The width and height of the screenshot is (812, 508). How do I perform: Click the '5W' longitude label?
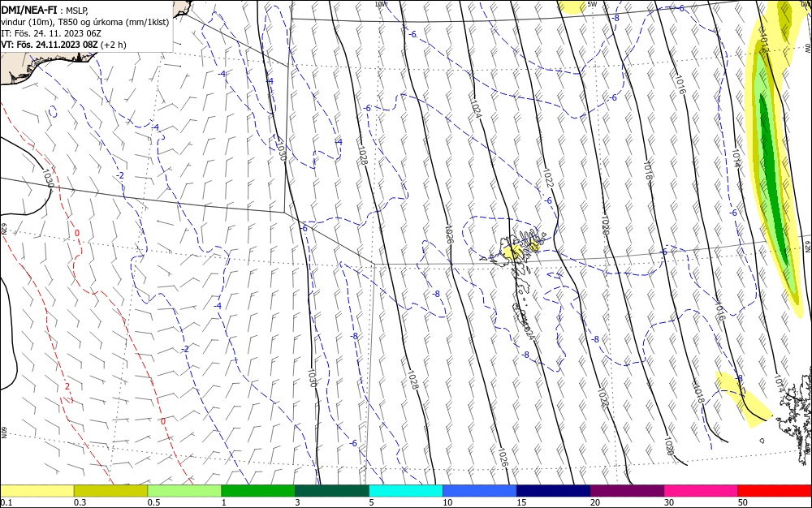pyautogui.click(x=592, y=4)
